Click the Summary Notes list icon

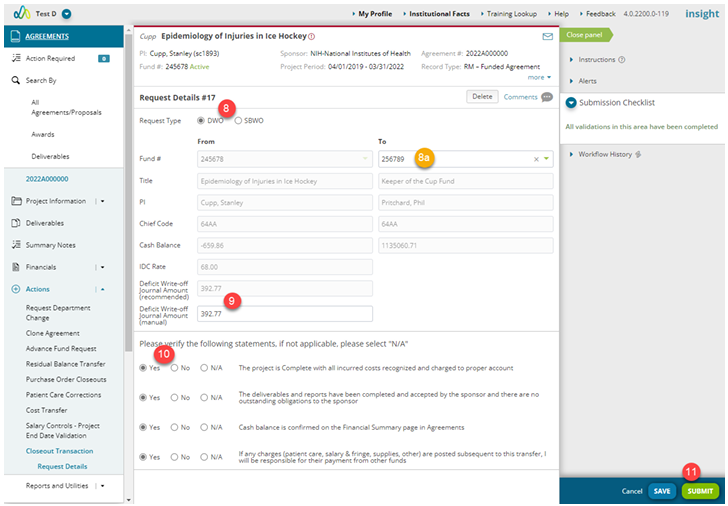tap(16, 245)
